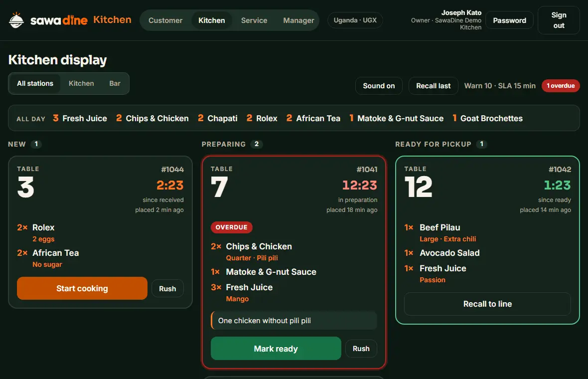Switch to the Customer role tab
The height and width of the screenshot is (379, 588).
[x=165, y=20]
